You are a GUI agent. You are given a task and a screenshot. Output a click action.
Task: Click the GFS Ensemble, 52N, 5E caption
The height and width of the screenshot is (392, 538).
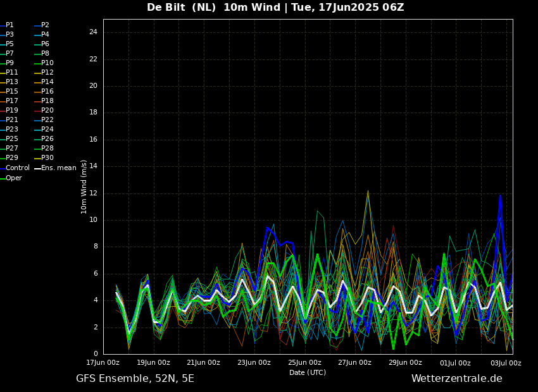coord(135,379)
